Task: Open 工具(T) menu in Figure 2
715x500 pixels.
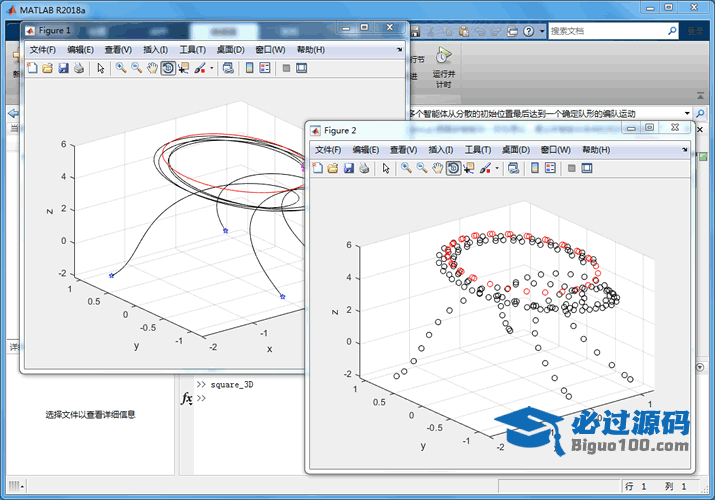Action: 478,150
